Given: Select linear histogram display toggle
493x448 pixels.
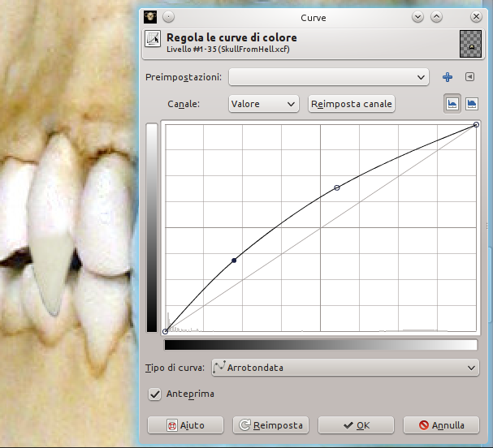Looking at the screenshot, I should coord(452,104).
